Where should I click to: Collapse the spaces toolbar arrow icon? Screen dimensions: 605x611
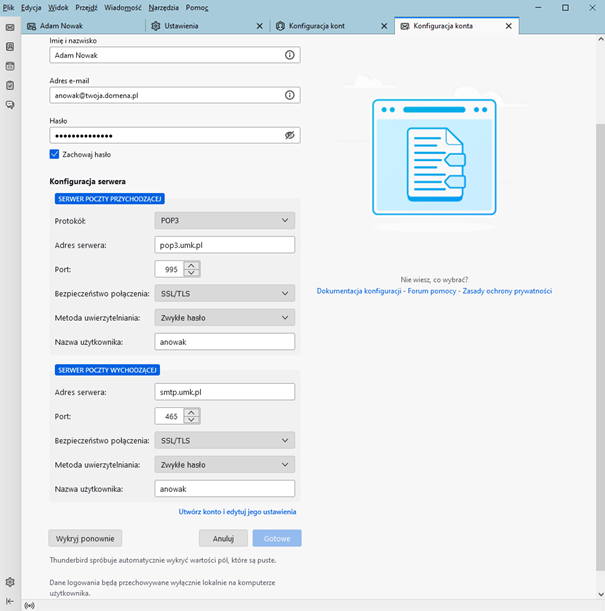pyautogui.click(x=10, y=601)
